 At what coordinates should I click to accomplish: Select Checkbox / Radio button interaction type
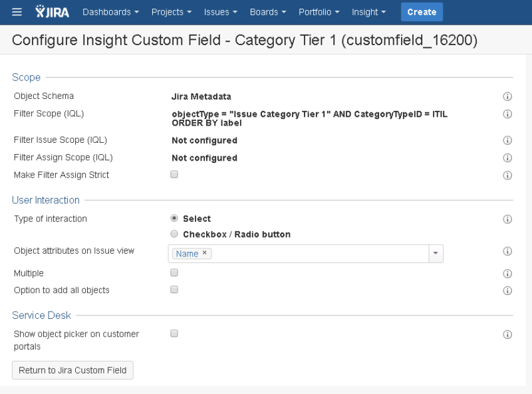[x=174, y=234]
